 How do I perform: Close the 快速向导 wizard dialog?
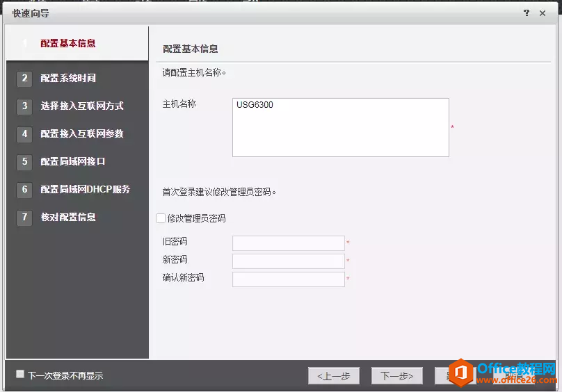click(543, 13)
